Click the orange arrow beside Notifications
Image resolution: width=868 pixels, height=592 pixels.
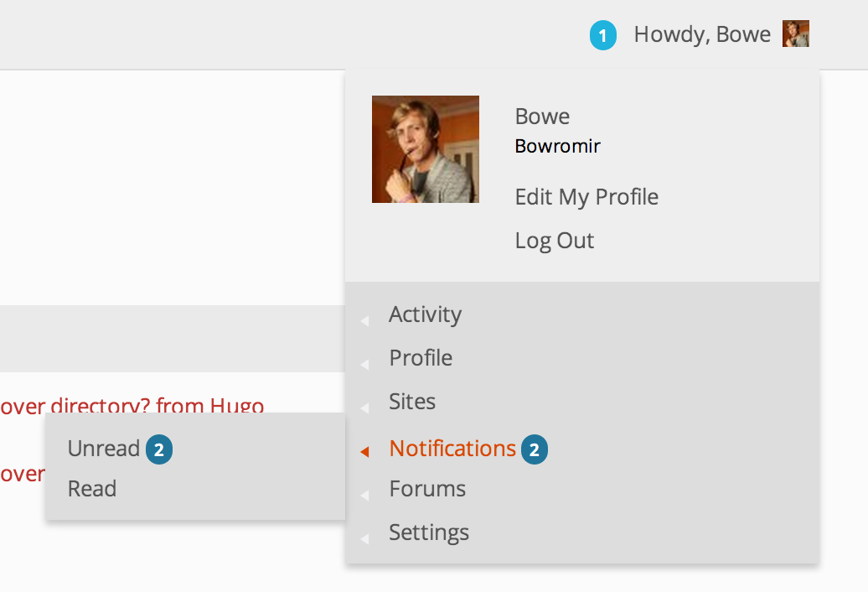(x=364, y=452)
